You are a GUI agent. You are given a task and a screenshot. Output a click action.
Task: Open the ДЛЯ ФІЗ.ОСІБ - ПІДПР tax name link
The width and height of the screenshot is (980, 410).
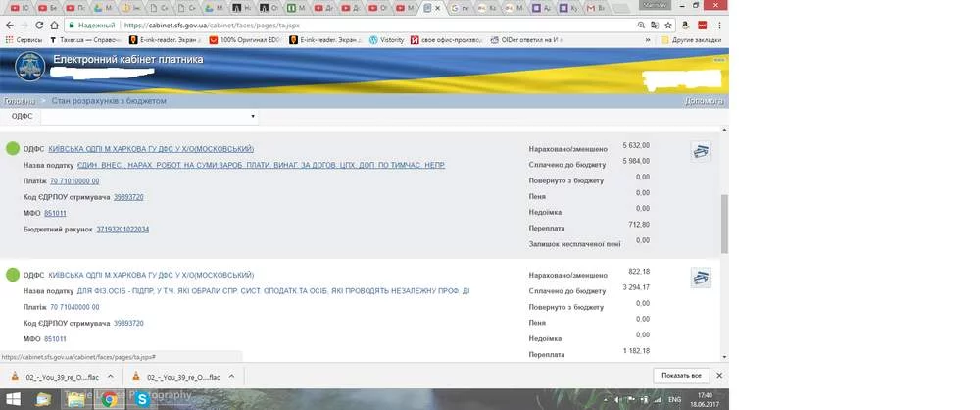tap(273, 291)
